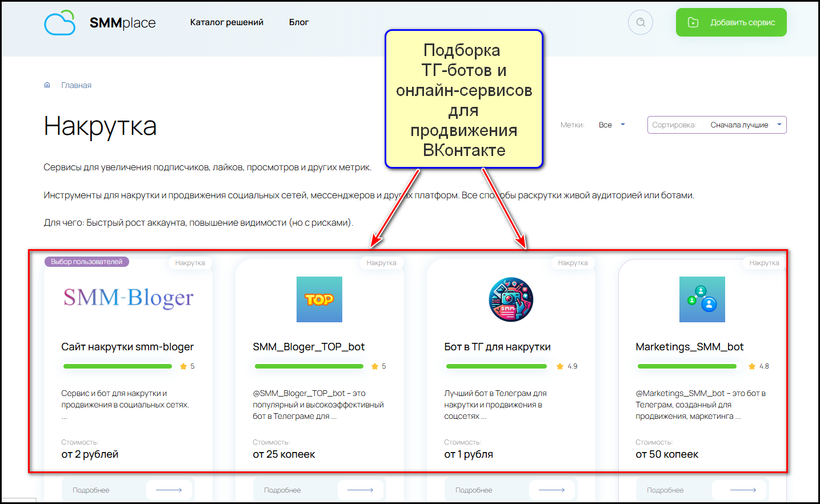This screenshot has width=820, height=504.
Task: Click the SMMplace cloud logo icon
Action: [60, 23]
